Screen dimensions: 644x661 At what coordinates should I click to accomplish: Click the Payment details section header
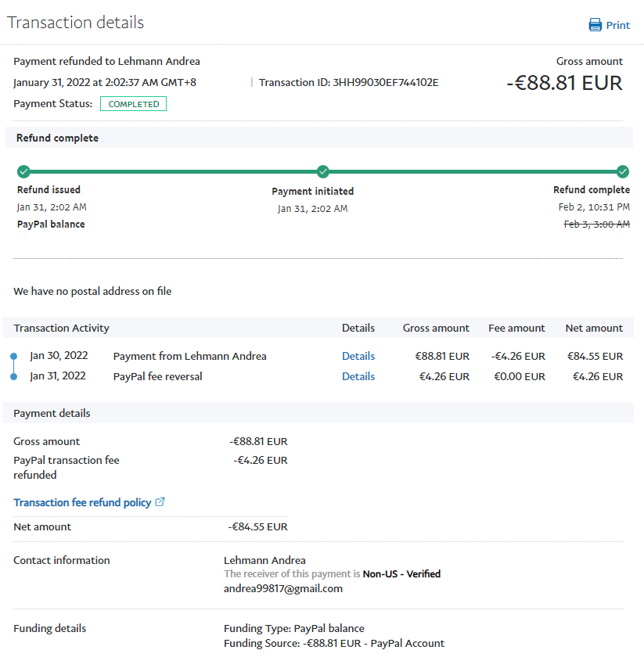[52, 413]
